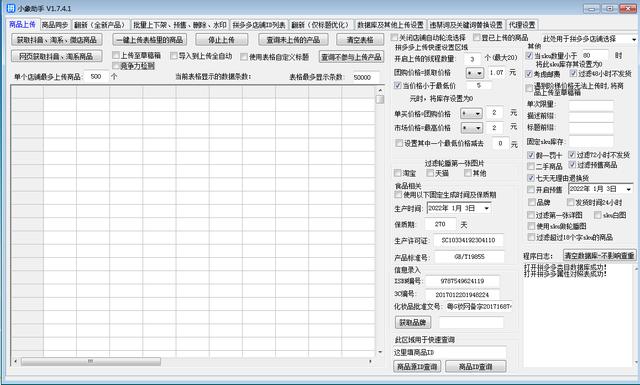This screenshot has width=640, height=385.
Task: Click the log line 打开拼多多类目数据库成功!
Action: (x=565, y=267)
